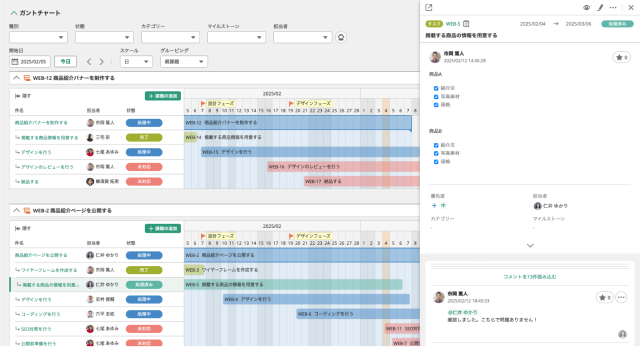The height and width of the screenshot is (360, 640).
Task: Click the @ mention link in the comment
Action: (462, 312)
